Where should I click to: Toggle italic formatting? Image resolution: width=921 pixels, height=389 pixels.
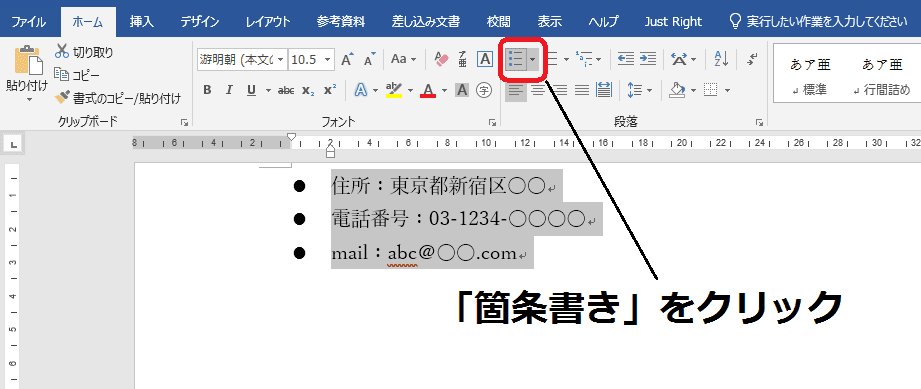coord(229,90)
